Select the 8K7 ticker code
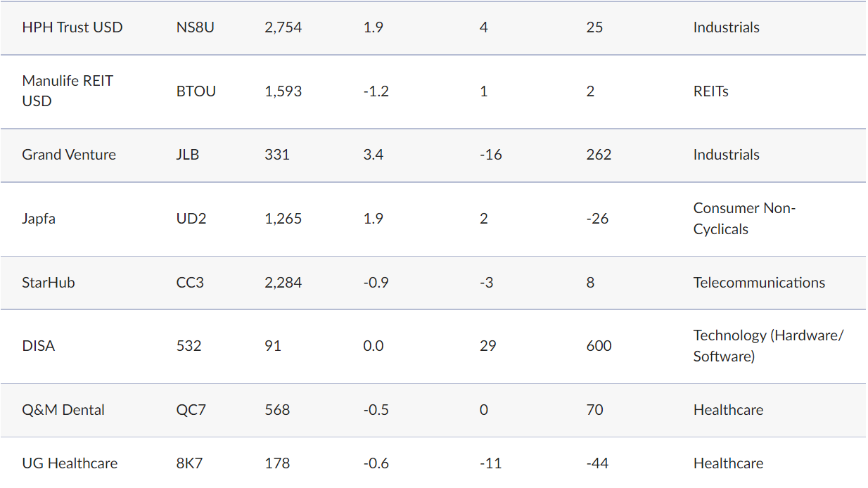 tap(189, 463)
